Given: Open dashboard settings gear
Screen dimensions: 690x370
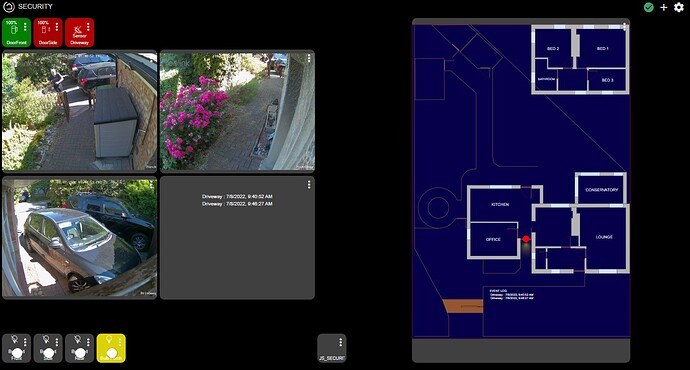Looking at the screenshot, I should (x=679, y=7).
